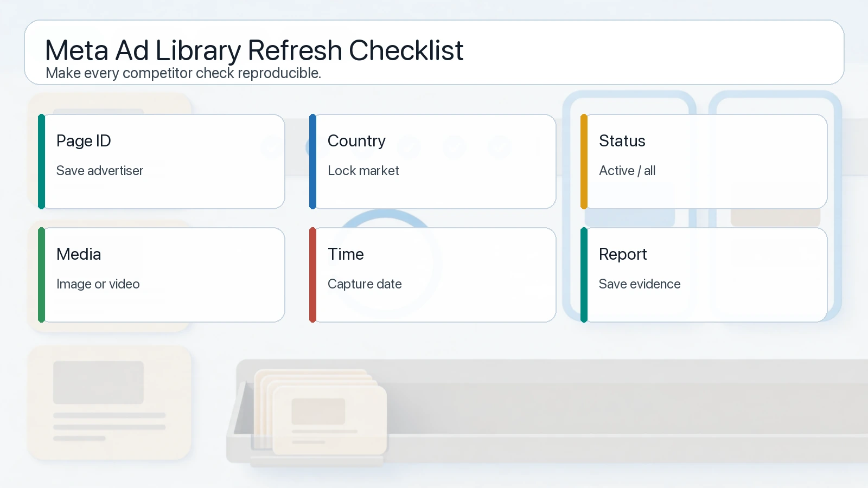
Task: Click the 'Active / all' status text
Action: (x=627, y=171)
